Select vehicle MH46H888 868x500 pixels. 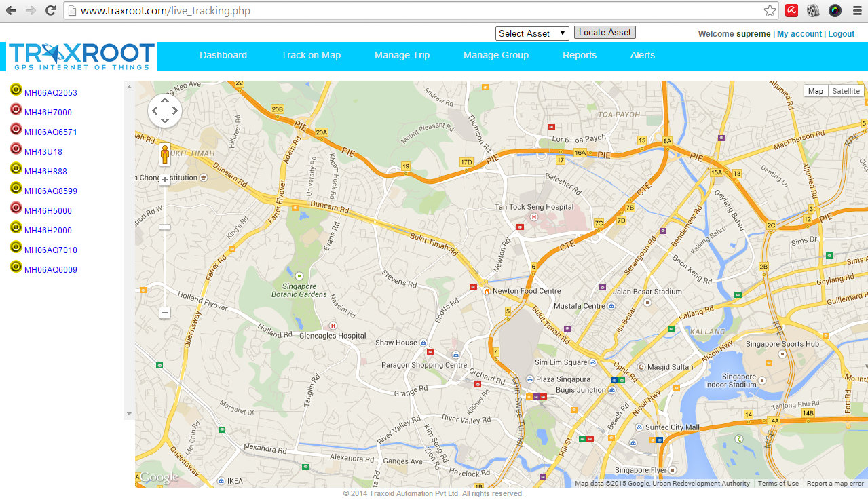[x=45, y=172]
